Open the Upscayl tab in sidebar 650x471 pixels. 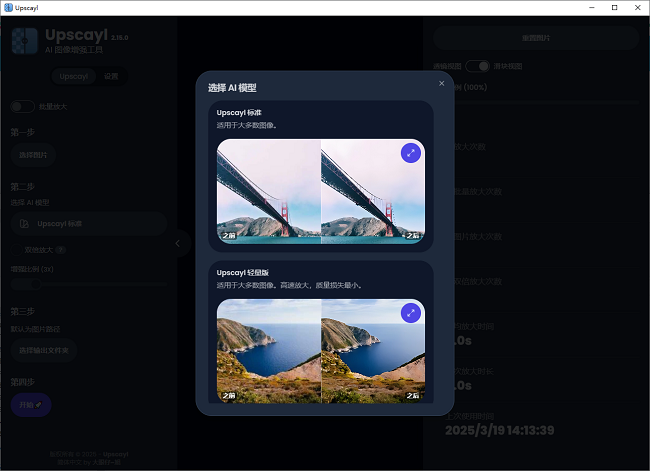[x=73, y=76]
